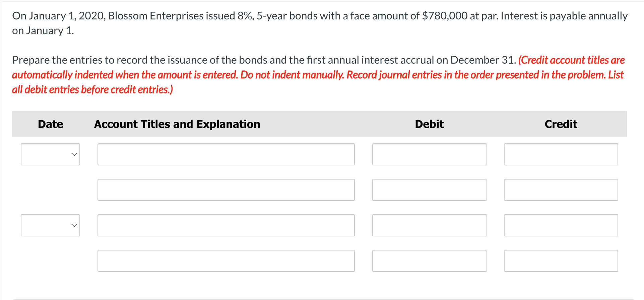
Task: Select the fourth row Credit amount box
Action: (561, 261)
